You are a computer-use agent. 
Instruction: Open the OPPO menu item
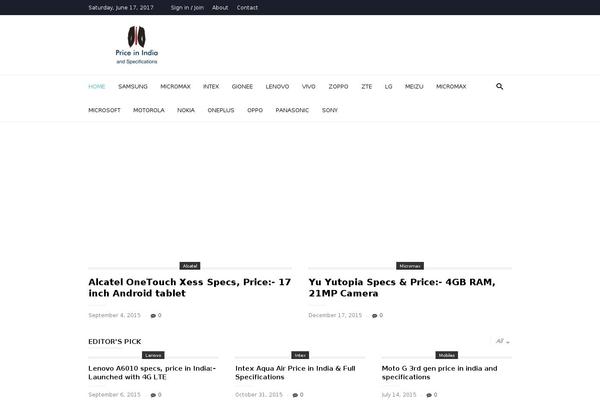255,110
